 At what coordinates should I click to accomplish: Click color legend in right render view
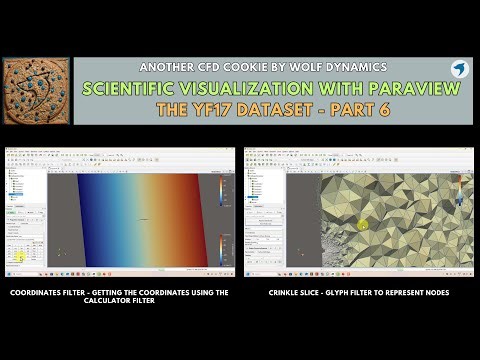point(460,190)
